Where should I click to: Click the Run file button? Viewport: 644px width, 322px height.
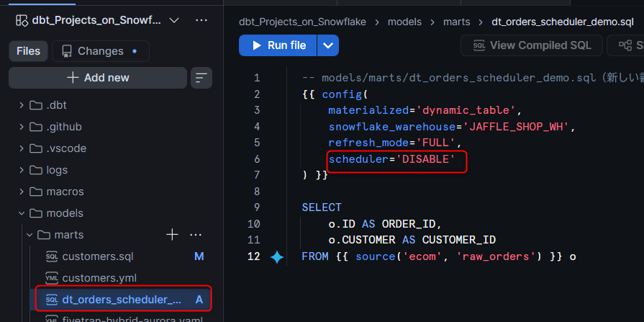tap(278, 45)
